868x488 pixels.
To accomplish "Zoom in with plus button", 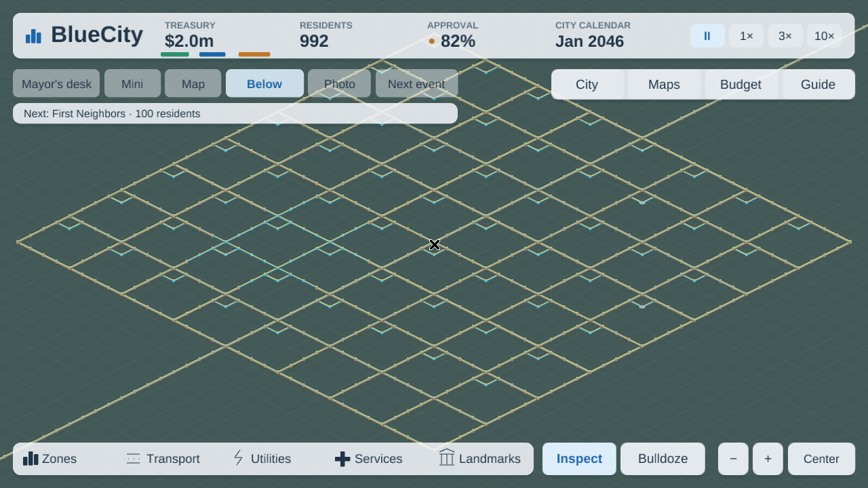I will pyautogui.click(x=768, y=459).
